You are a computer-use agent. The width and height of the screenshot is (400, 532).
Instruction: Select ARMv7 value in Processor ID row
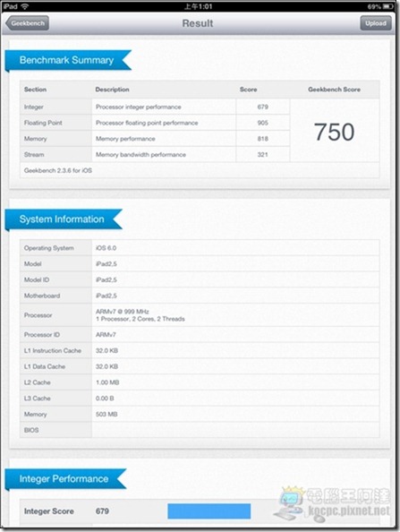tap(106, 335)
